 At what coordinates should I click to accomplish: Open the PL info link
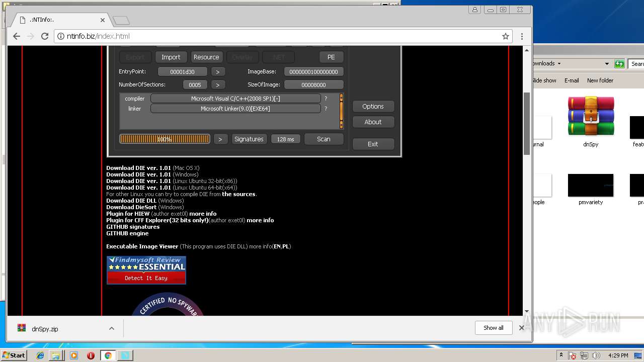(285, 246)
